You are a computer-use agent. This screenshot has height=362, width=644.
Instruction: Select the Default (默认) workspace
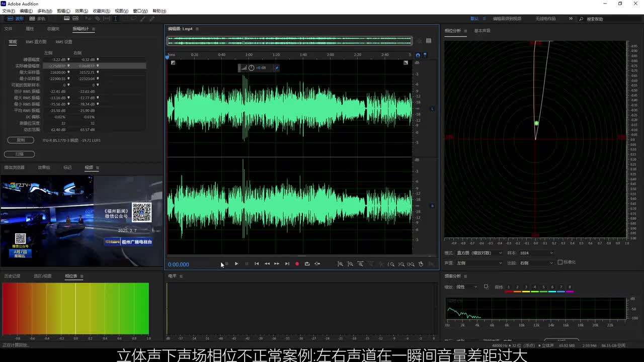point(474,19)
